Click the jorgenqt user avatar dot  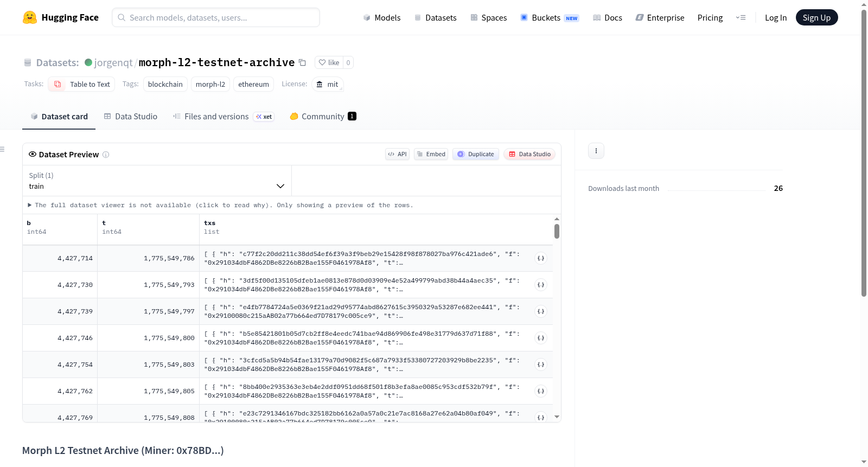tap(88, 62)
